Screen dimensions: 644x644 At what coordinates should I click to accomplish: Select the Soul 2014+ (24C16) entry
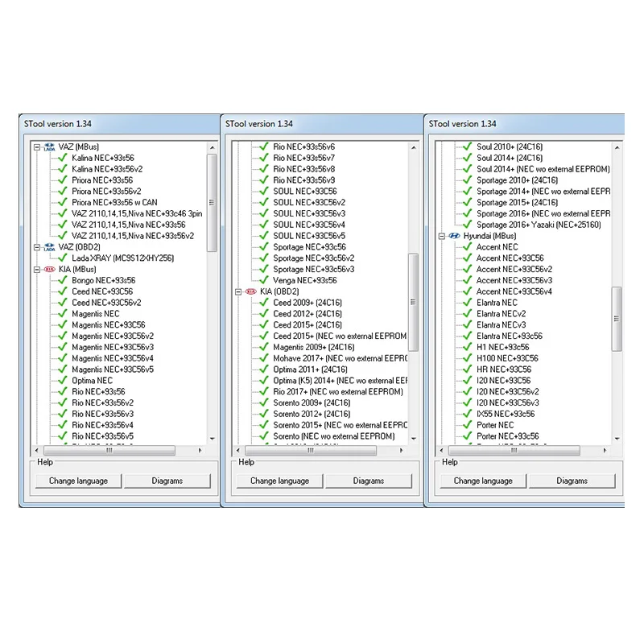click(510, 158)
